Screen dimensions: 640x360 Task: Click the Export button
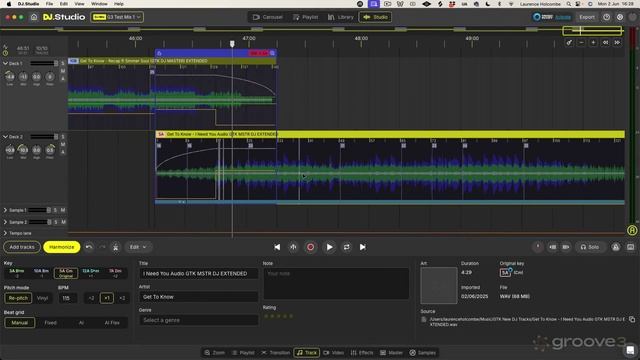587,17
